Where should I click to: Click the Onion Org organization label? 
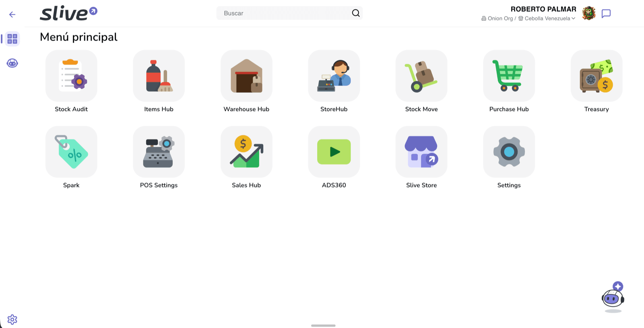[497, 18]
